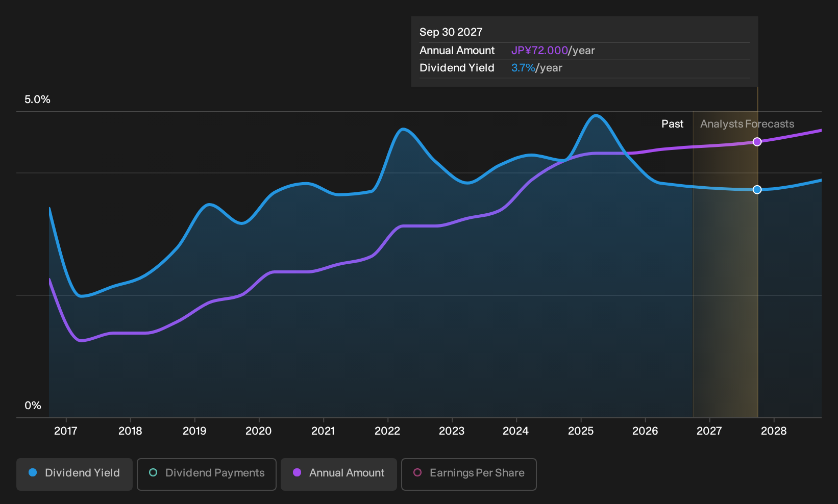Click the JP¥72.000/year tooltip value
838x504 pixels.
(553, 51)
